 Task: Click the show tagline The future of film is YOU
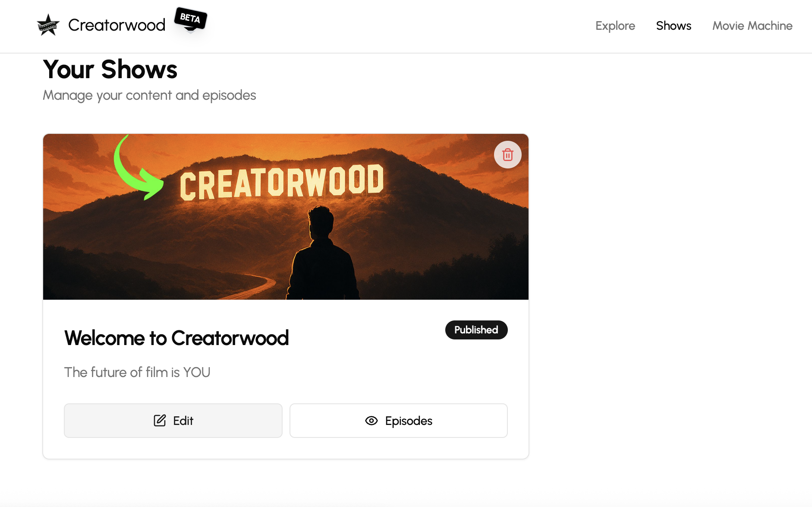[137, 372]
